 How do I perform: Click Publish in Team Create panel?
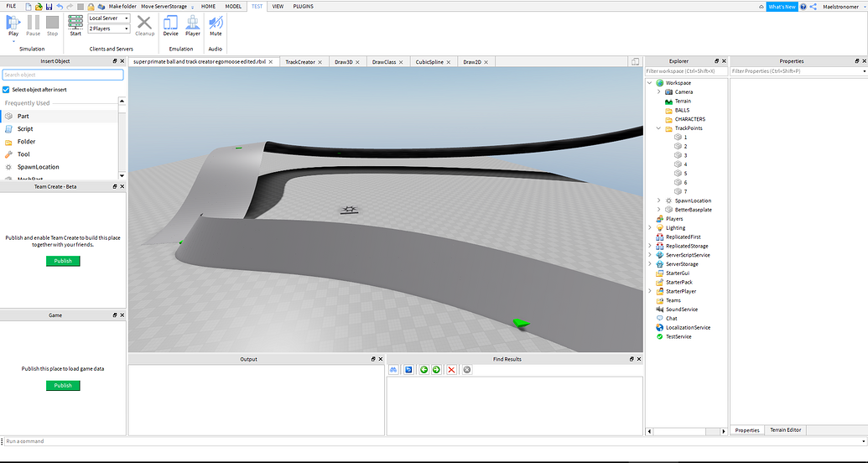click(63, 261)
